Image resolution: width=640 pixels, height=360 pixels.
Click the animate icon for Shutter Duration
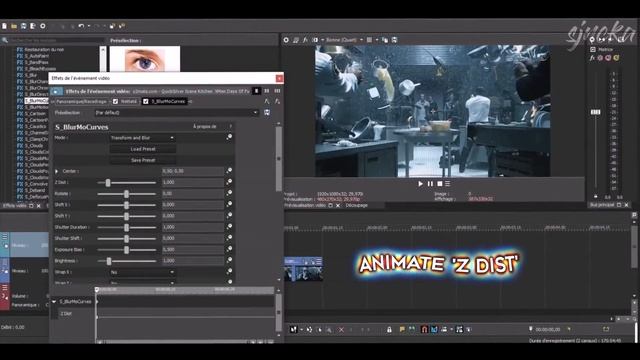coord(229,227)
